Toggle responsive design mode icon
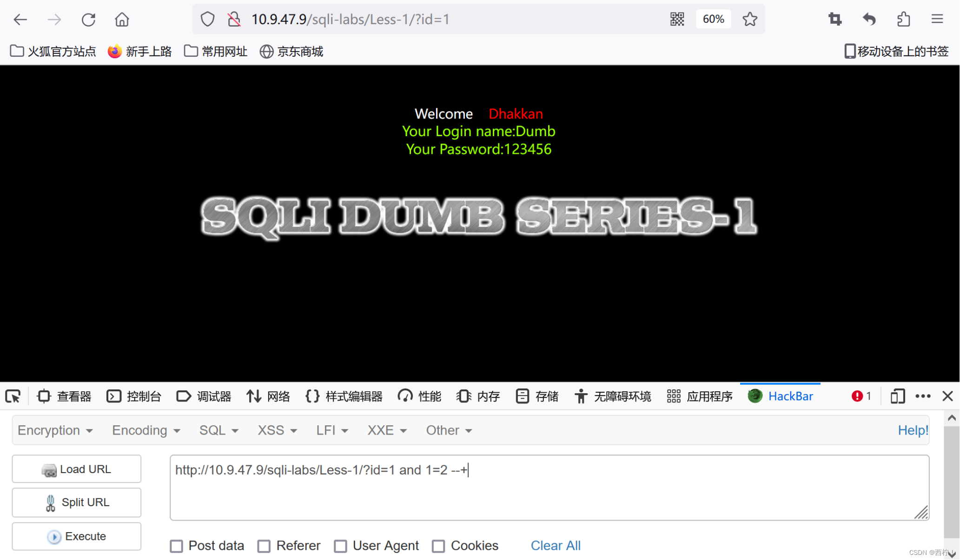This screenshot has height=560, width=960. coord(897,396)
